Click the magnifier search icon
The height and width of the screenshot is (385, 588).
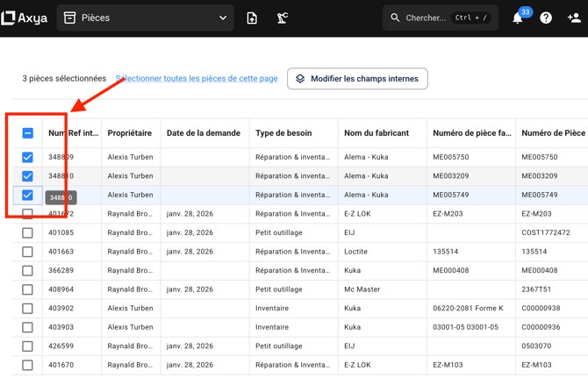pyautogui.click(x=395, y=18)
